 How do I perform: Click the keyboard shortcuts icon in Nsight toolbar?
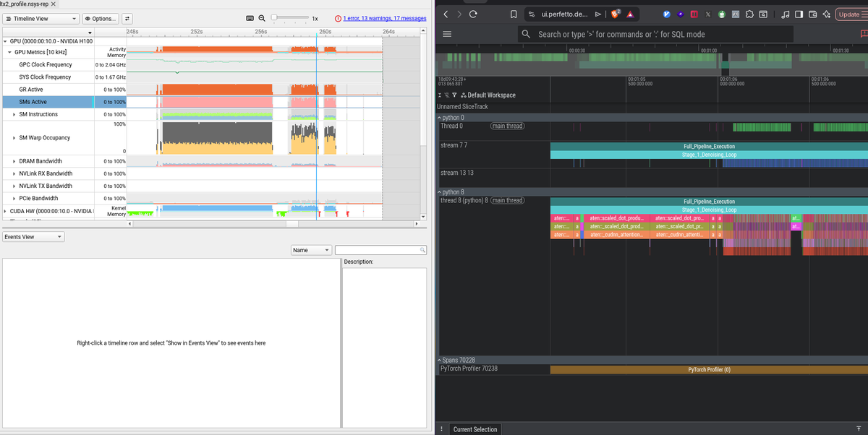tap(250, 18)
